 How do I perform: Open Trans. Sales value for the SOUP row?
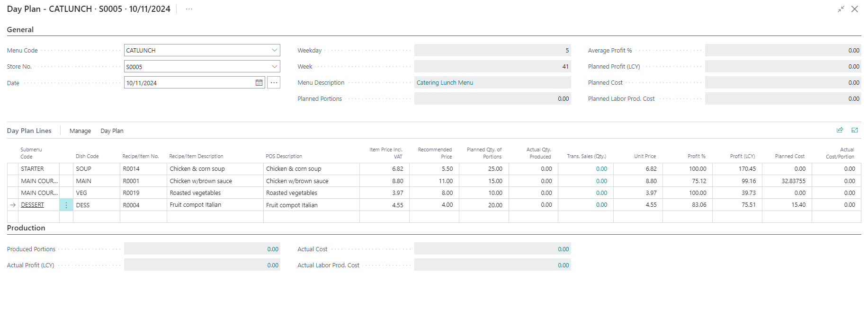[601, 169]
